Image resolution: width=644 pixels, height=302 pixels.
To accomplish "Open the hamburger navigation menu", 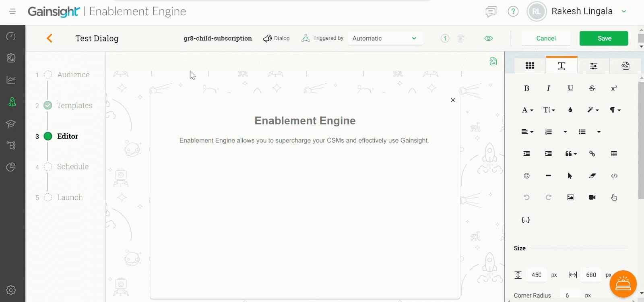I will 12,11.
